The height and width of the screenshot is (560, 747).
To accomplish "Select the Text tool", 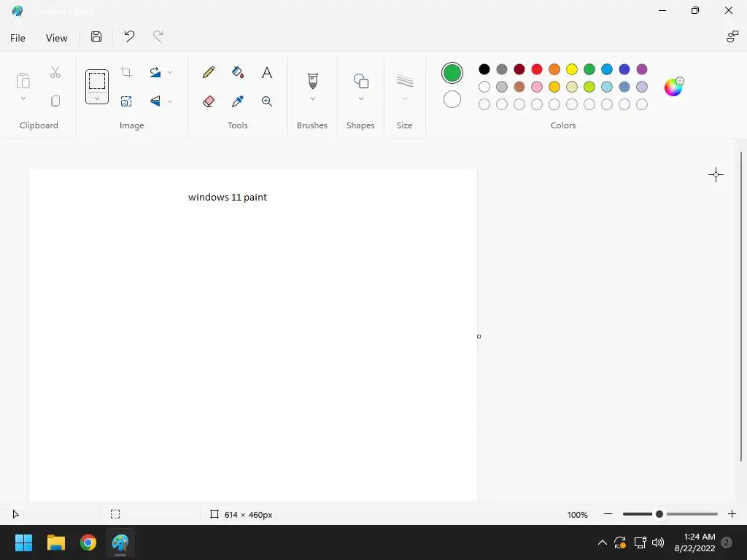I will tap(267, 72).
